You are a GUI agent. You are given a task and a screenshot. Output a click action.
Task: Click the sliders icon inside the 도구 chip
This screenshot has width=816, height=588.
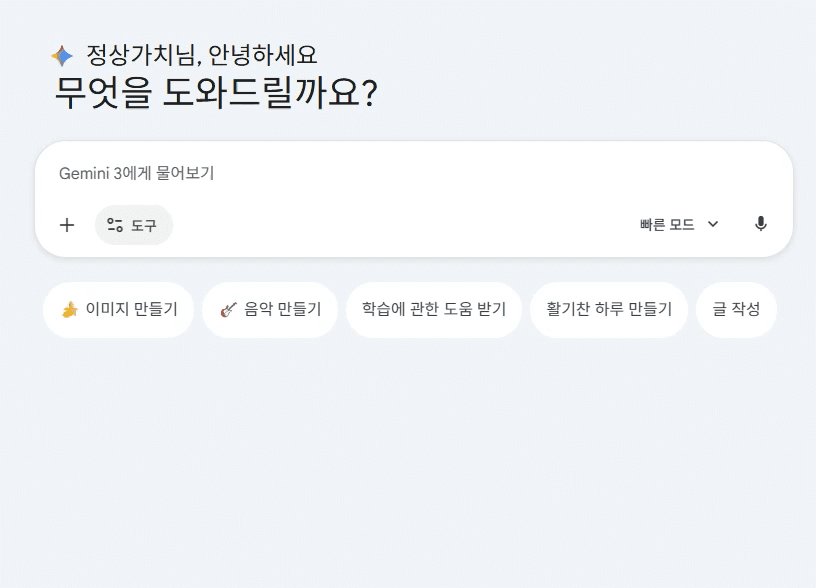(115, 225)
